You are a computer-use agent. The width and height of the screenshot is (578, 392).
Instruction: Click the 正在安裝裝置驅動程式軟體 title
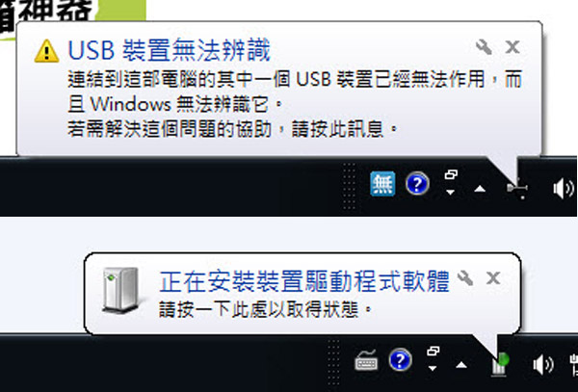(304, 281)
